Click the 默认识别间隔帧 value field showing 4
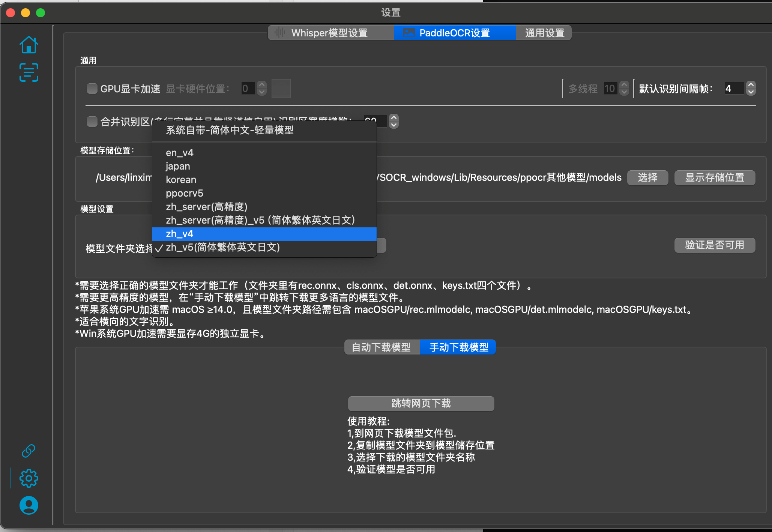Screen dimensions: 772x532 (x=734, y=89)
